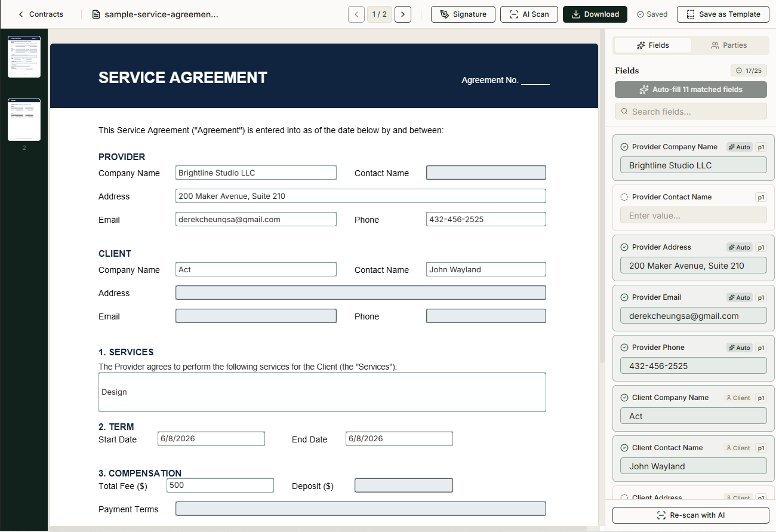Image resolution: width=776 pixels, height=532 pixels.
Task: Click the Search fields box
Action: click(691, 112)
